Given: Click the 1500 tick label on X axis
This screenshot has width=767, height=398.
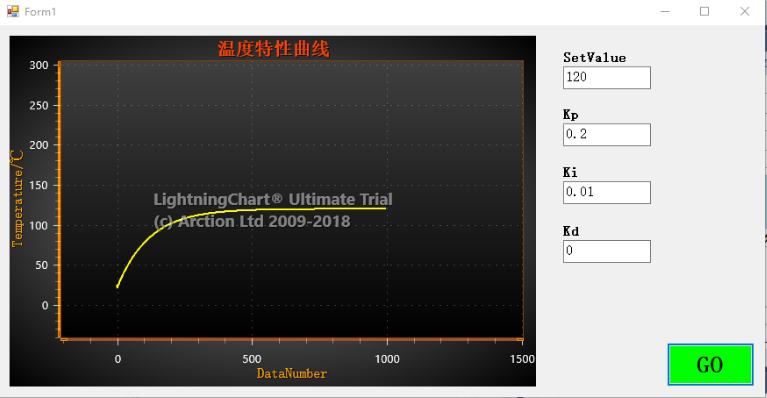Looking at the screenshot, I should pyautogui.click(x=522, y=359).
